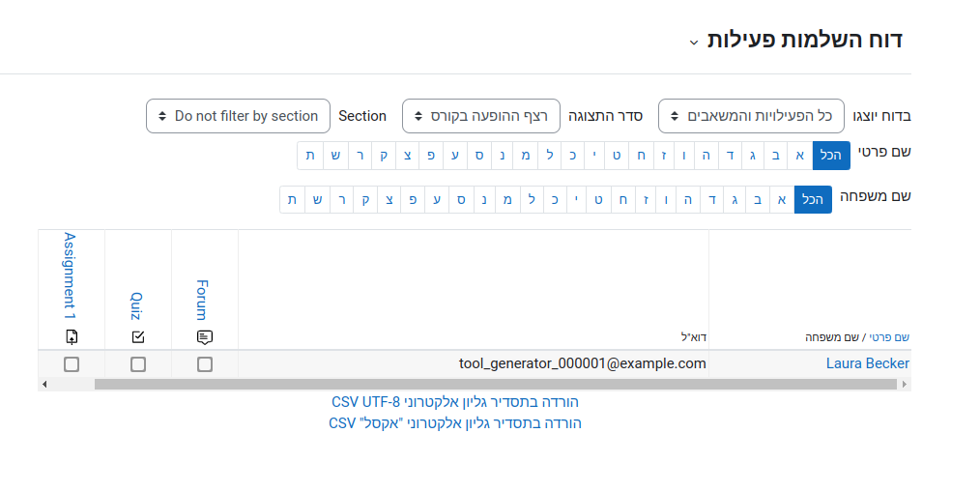Toggle Forum completion checkbox for Laura Becker
980x491 pixels.
[204, 364]
